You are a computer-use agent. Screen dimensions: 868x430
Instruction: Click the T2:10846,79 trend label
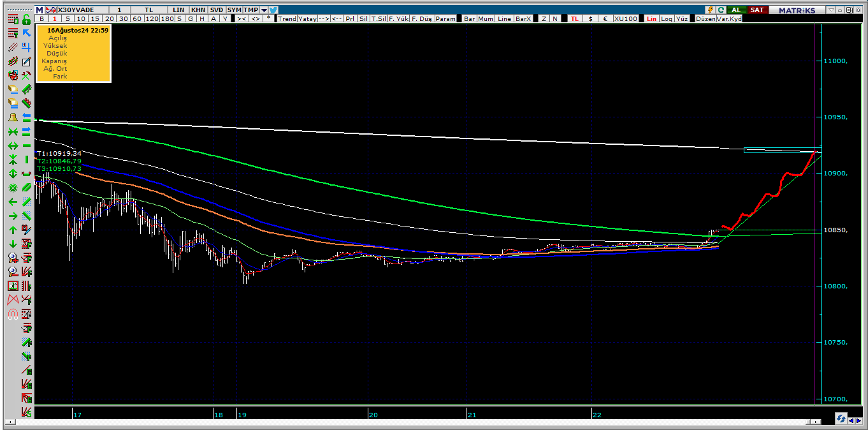click(59, 161)
